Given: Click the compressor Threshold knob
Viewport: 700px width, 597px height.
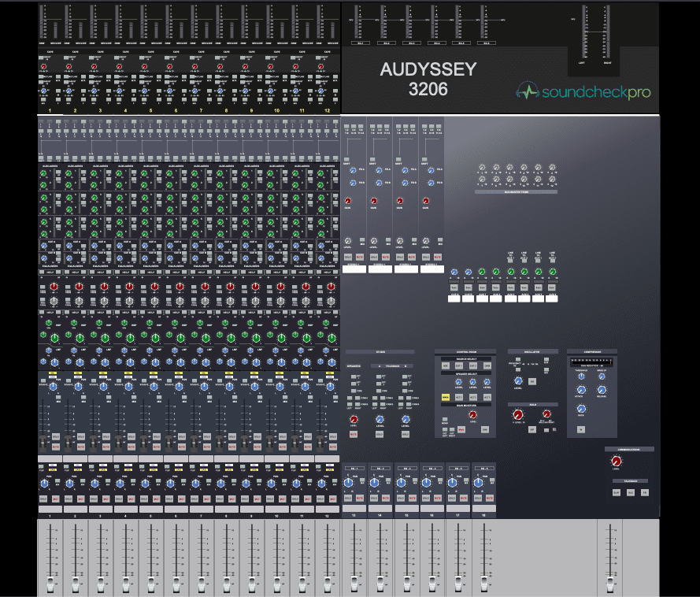Looking at the screenshot, I should (x=581, y=376).
